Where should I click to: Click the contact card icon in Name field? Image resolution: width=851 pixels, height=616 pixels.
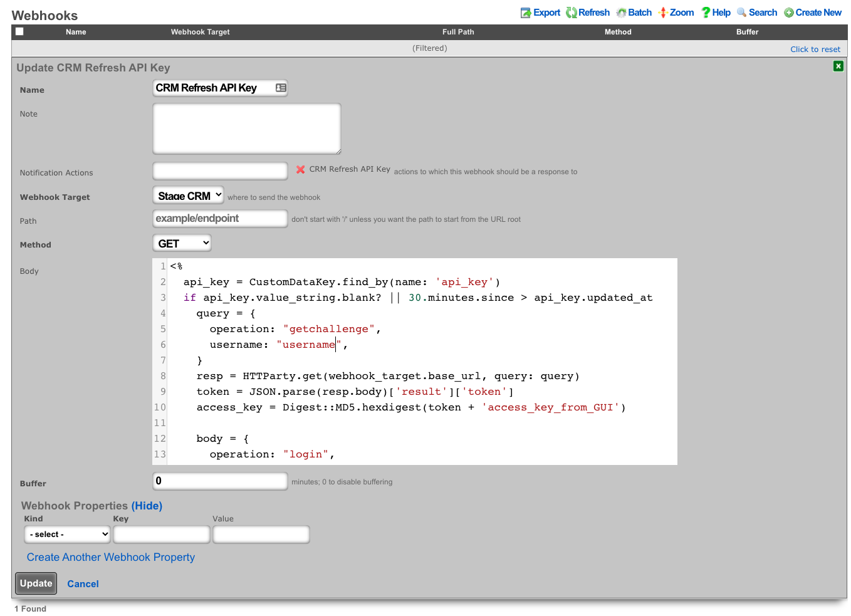pos(281,88)
